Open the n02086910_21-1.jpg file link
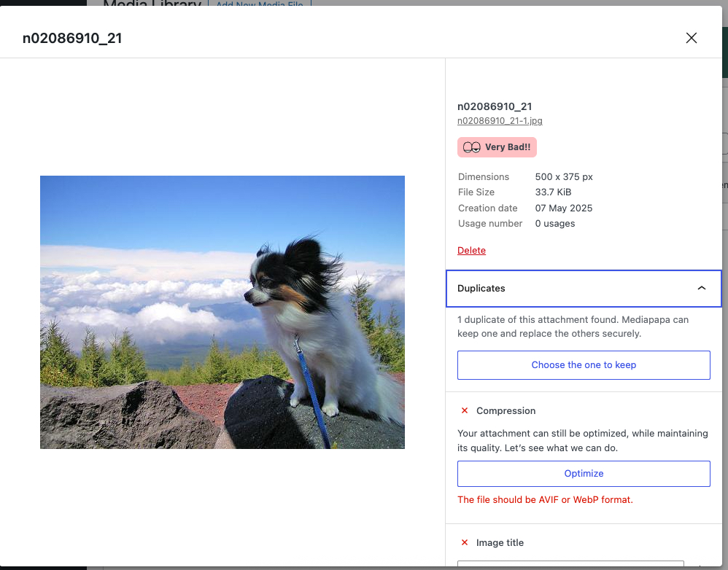 pos(500,120)
